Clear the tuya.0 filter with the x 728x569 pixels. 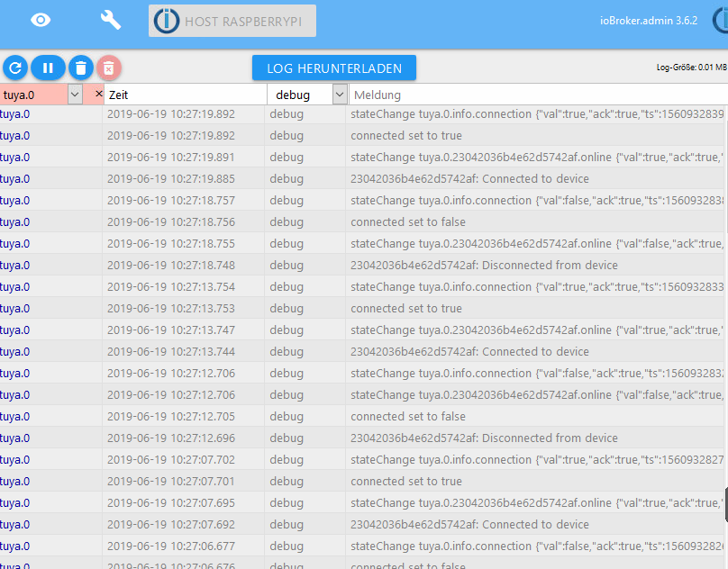pyautogui.click(x=98, y=94)
